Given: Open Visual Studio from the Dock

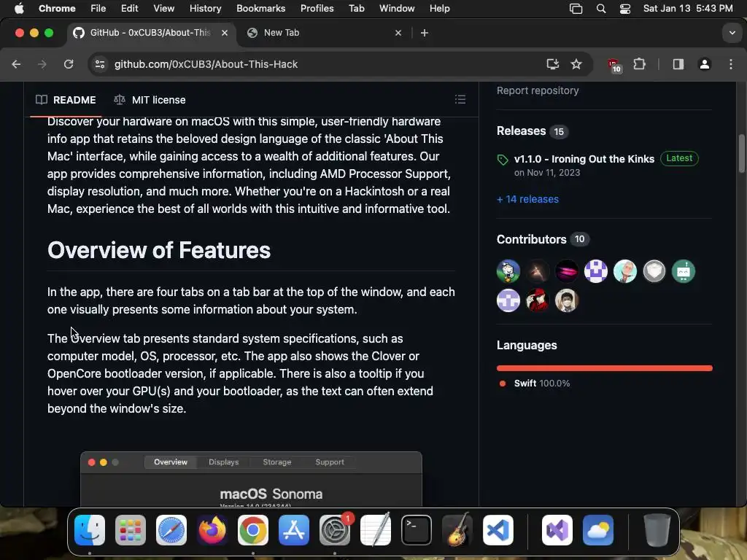Looking at the screenshot, I should tap(557, 530).
